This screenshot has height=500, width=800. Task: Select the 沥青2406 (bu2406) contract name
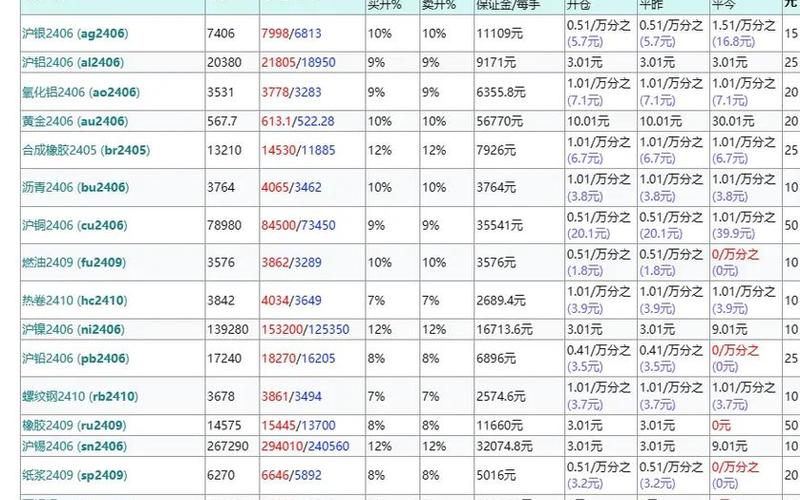pyautogui.click(x=75, y=185)
